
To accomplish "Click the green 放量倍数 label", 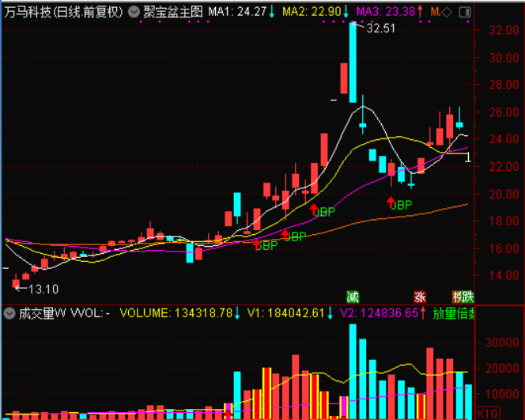I will (x=453, y=313).
